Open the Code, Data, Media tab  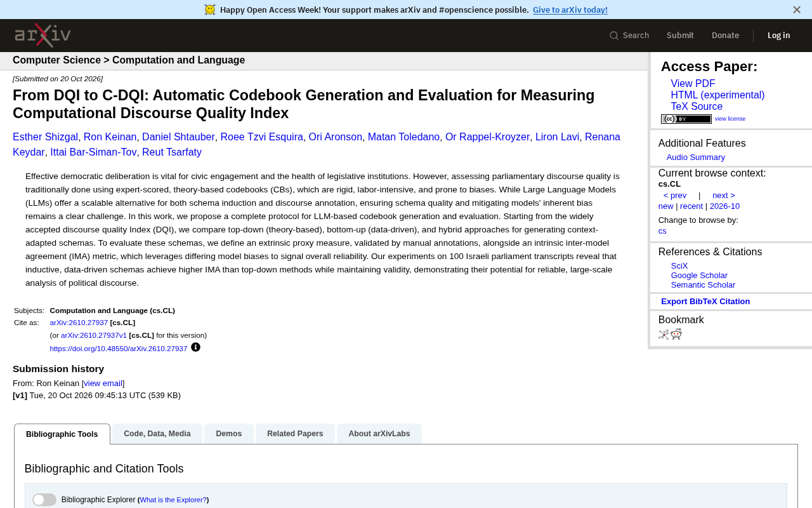(157, 434)
